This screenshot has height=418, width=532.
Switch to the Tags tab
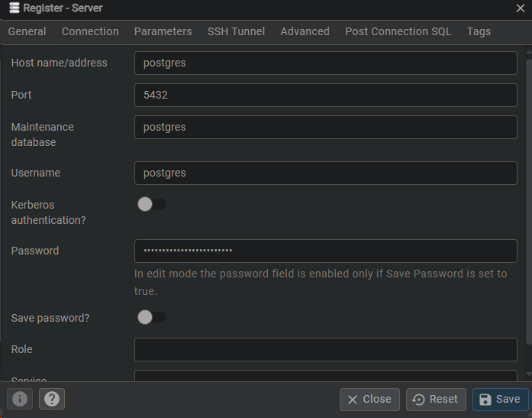click(479, 31)
